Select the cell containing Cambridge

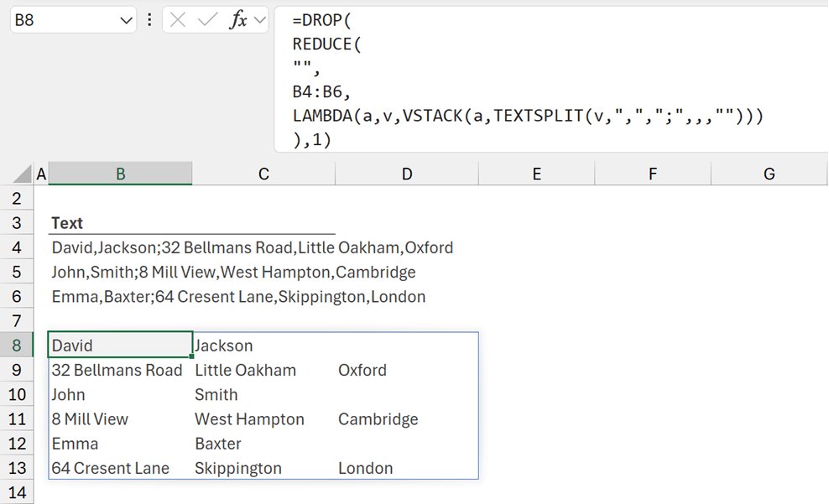click(378, 419)
